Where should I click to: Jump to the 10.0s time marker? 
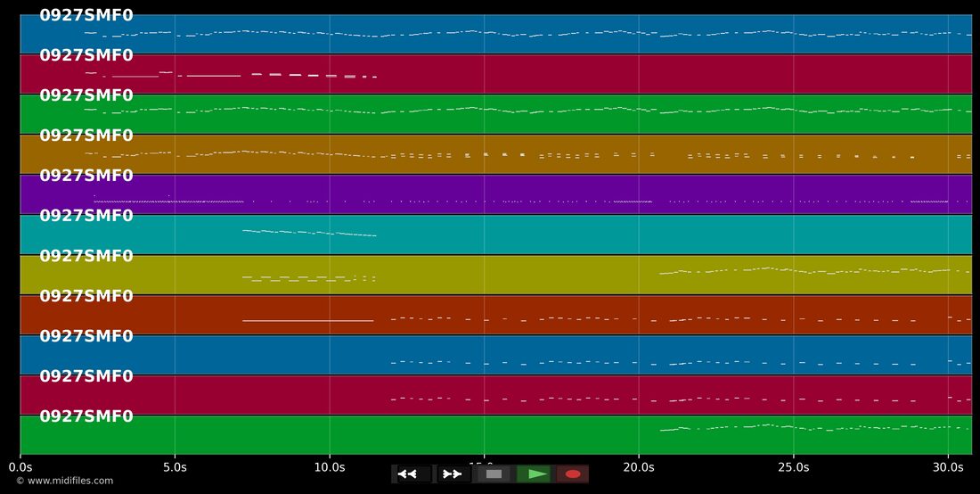pyautogui.click(x=330, y=466)
